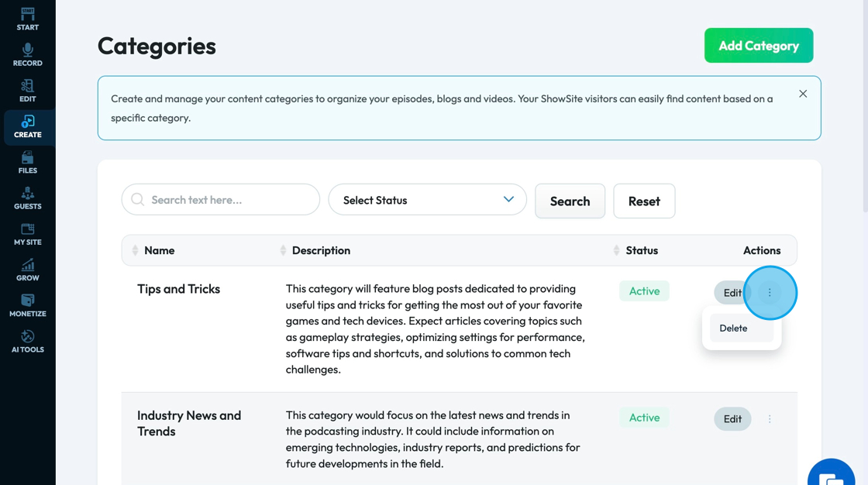The height and width of the screenshot is (485, 868).
Task: Open the My Site section
Action: [27, 234]
